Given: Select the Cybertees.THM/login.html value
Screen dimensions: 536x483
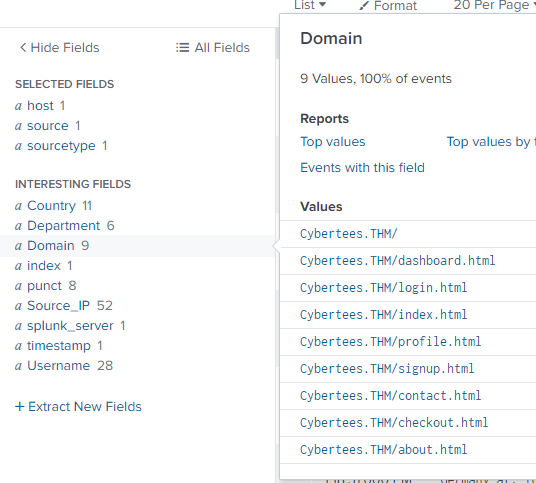Looking at the screenshot, I should pos(384,288).
